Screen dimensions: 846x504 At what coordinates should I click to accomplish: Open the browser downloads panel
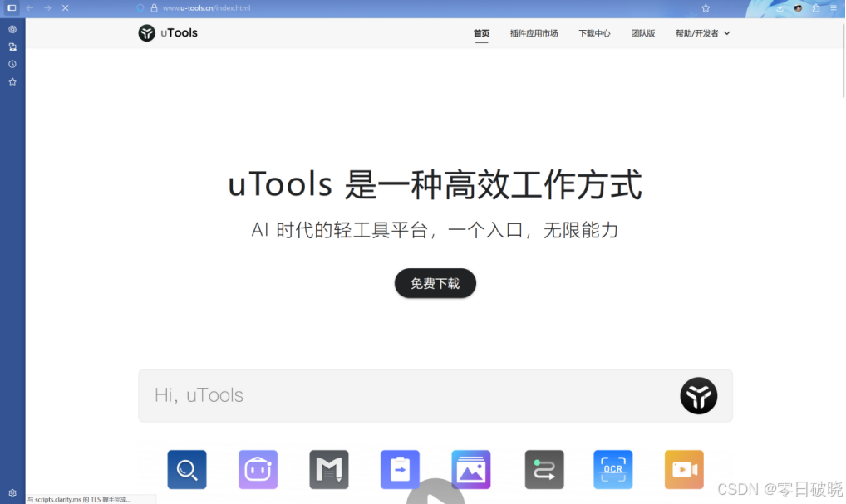(780, 8)
